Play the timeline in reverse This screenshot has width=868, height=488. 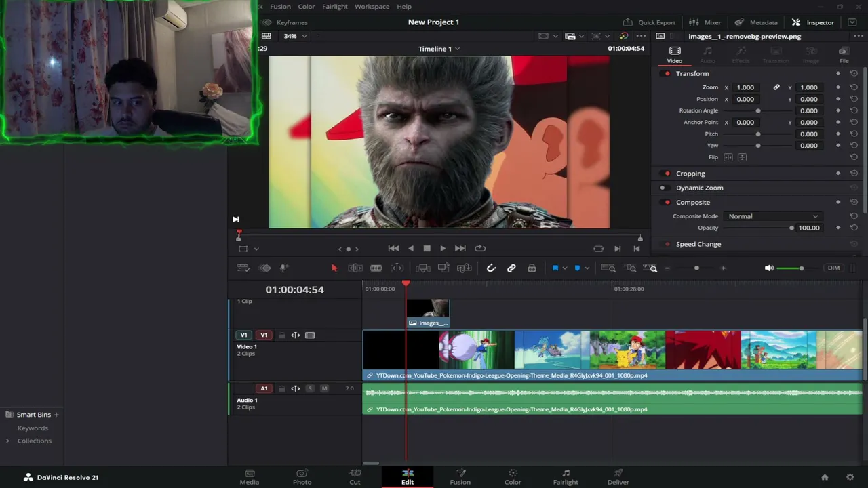click(410, 249)
